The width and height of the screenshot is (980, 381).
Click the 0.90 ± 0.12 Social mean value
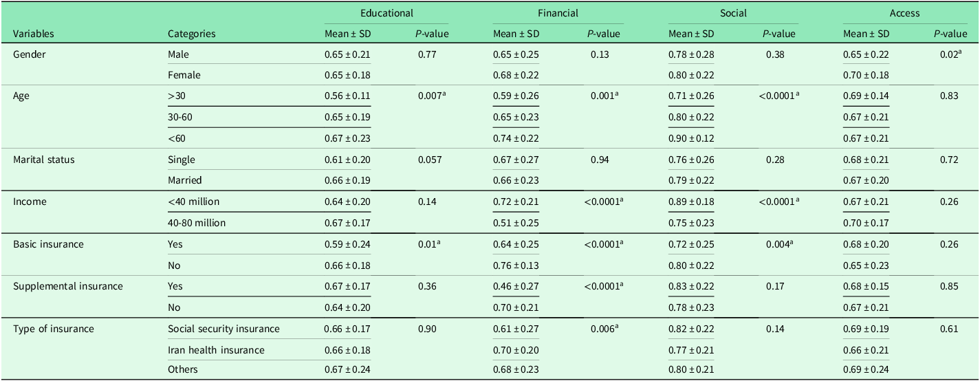(x=692, y=138)
